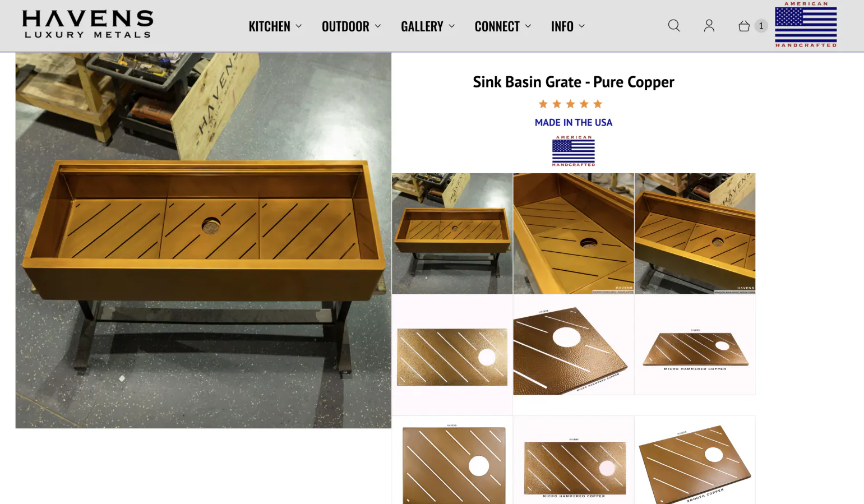Click the American Handcrafted flag below title
The width and height of the screenshot is (864, 504).
(573, 151)
